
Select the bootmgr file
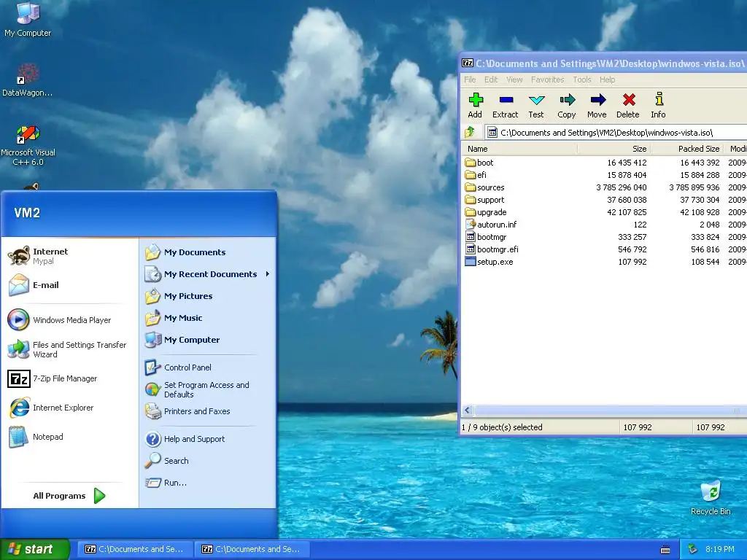coord(485,237)
